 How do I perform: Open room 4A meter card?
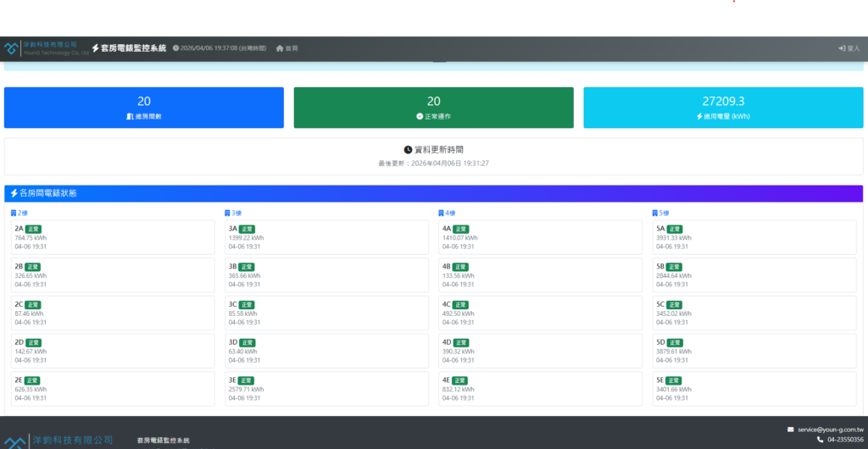point(540,237)
